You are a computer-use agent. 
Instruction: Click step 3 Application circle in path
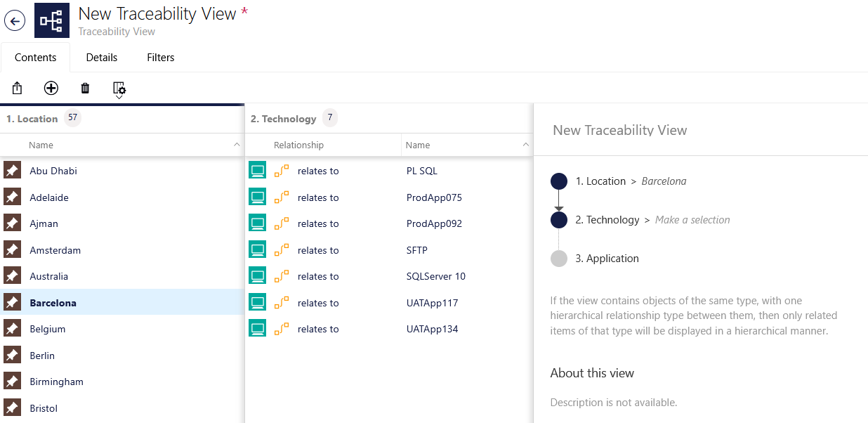(x=559, y=259)
